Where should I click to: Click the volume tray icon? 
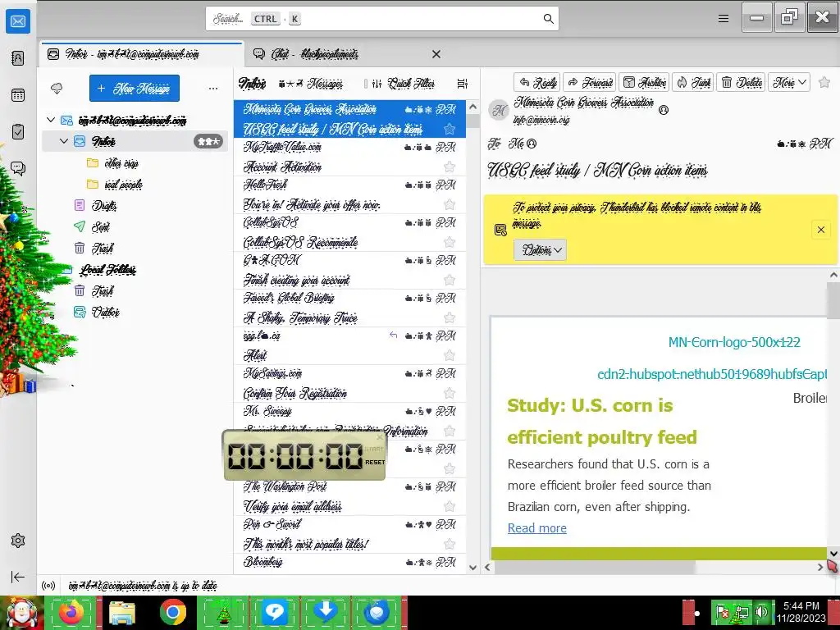pos(761,612)
